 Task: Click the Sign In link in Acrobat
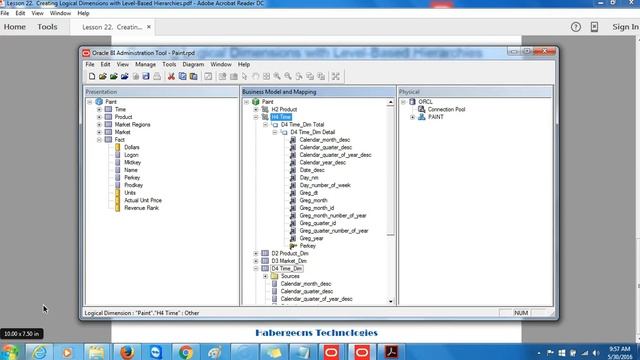point(625,27)
